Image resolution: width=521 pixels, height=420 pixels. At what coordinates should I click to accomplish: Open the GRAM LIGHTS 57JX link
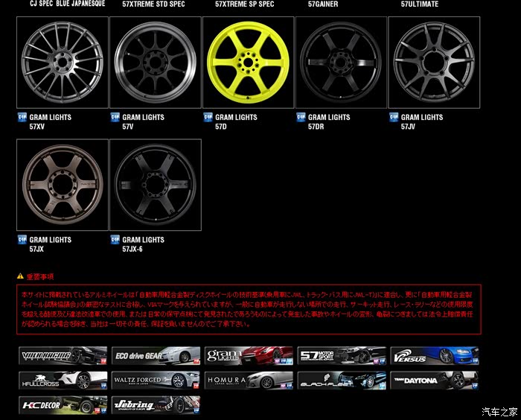tap(50, 244)
